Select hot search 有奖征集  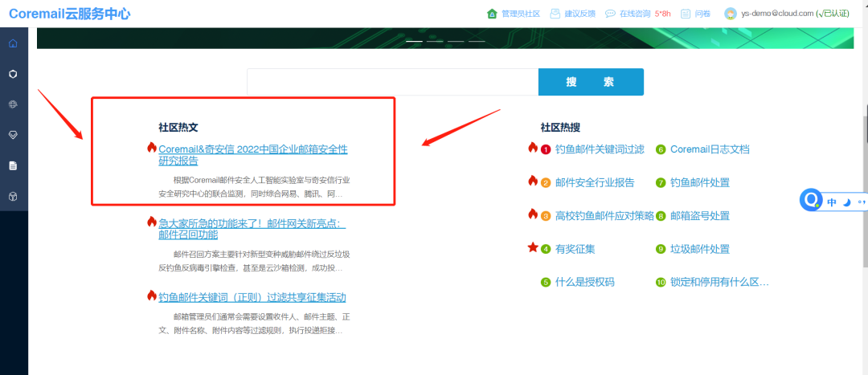(575, 249)
